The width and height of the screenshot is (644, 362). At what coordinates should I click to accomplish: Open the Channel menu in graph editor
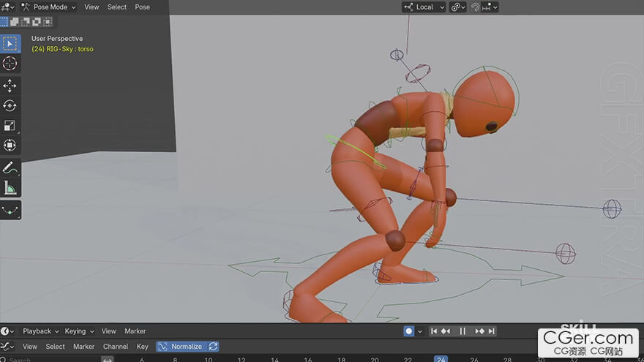click(x=116, y=347)
